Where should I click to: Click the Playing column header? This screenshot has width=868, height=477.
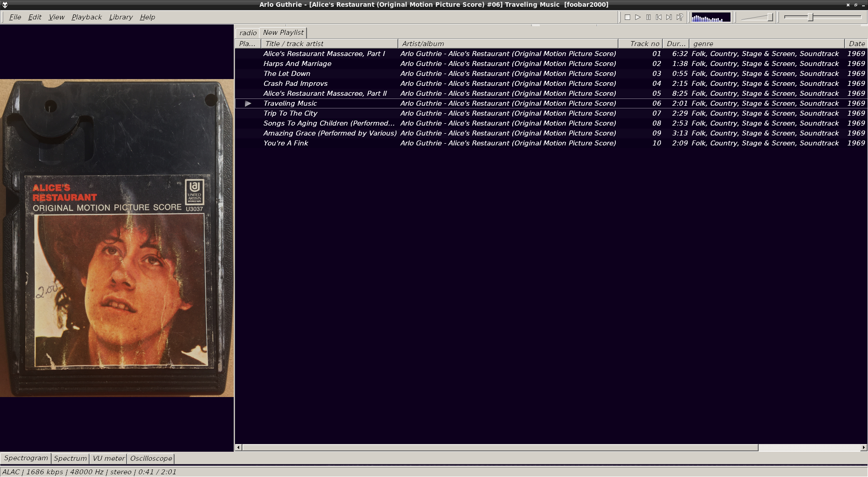click(248, 44)
